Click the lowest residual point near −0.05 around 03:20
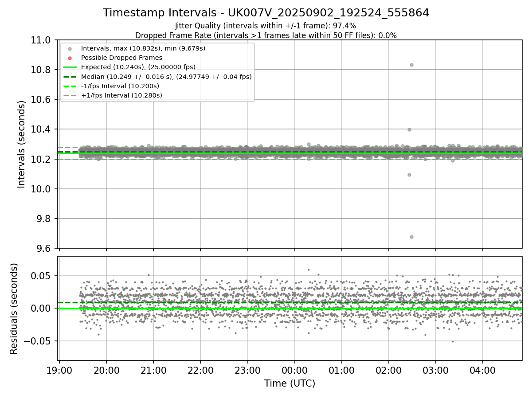The image size is (532, 399). coord(453,341)
